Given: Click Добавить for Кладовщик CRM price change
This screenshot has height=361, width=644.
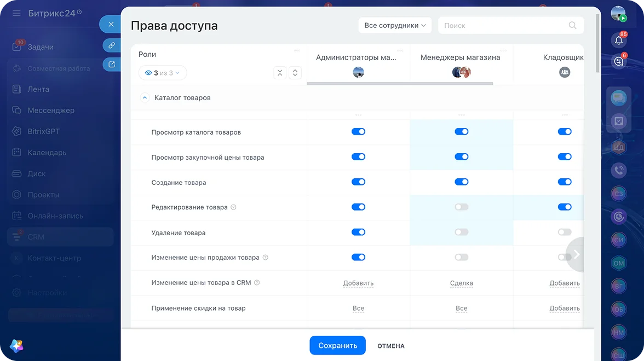Looking at the screenshot, I should 565,283.
